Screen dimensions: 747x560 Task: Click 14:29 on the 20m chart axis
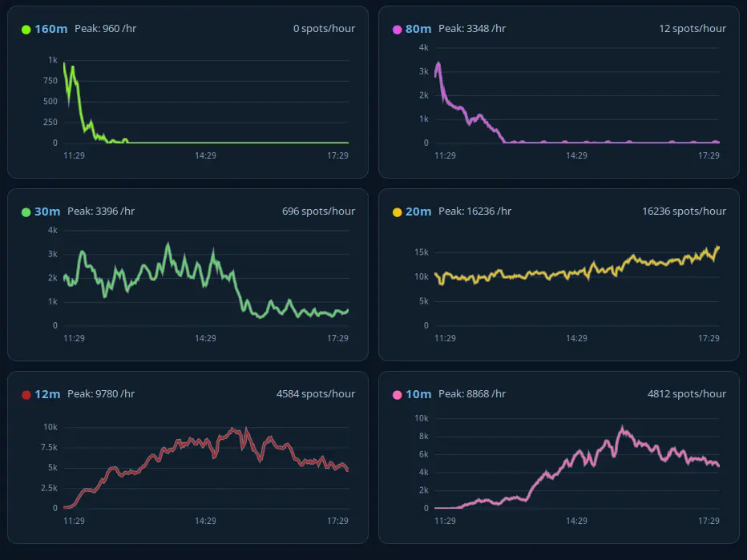pos(576,338)
